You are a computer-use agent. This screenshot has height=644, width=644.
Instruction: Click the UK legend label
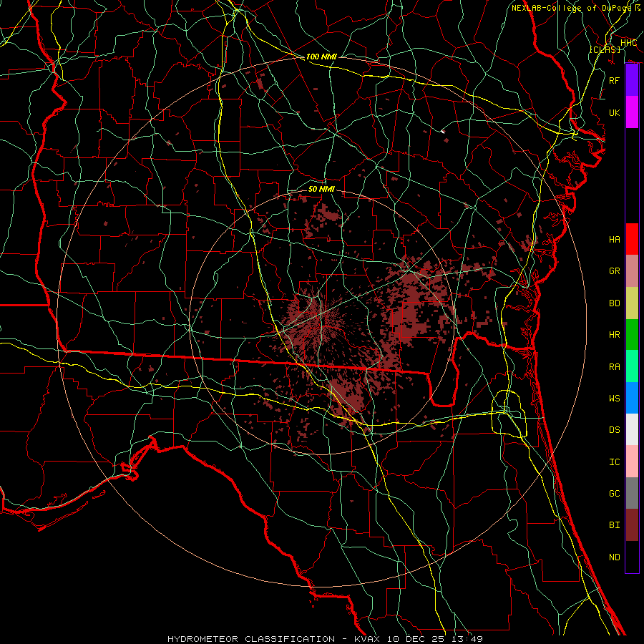(x=615, y=112)
